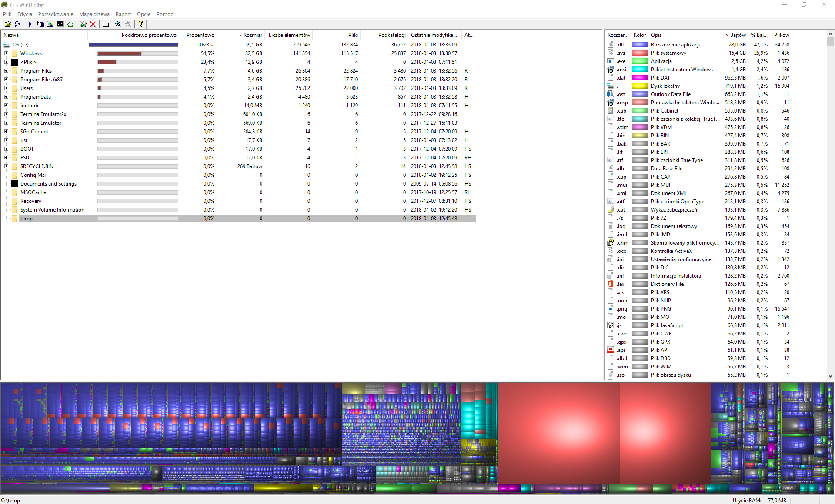Sort by the Procentowo column header

click(x=198, y=35)
